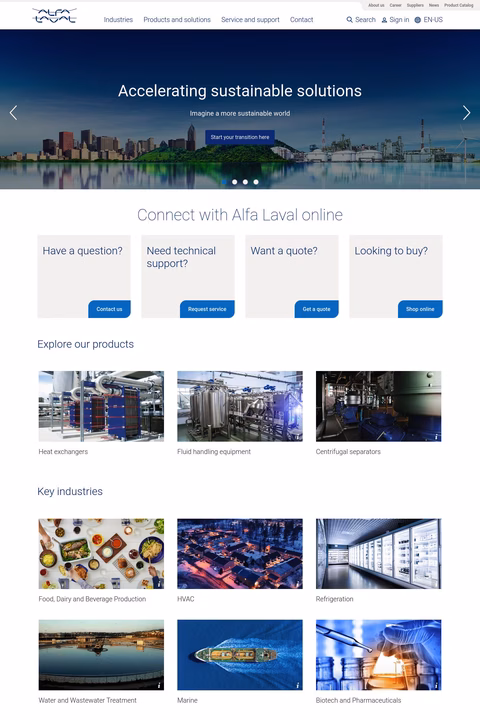Open the Industries menu
The image size is (480, 720).
click(x=118, y=20)
